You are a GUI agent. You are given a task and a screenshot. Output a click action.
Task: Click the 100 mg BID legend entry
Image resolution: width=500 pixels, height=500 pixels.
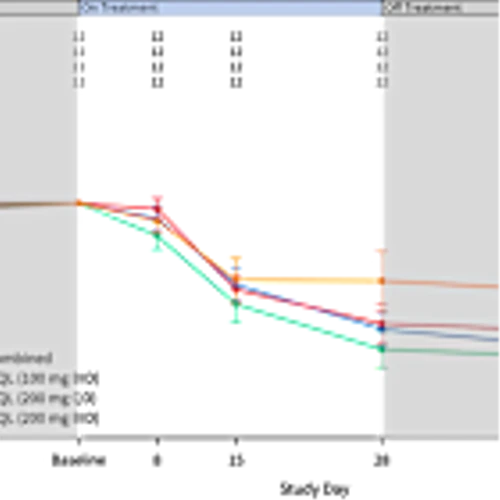pyautogui.click(x=49, y=379)
